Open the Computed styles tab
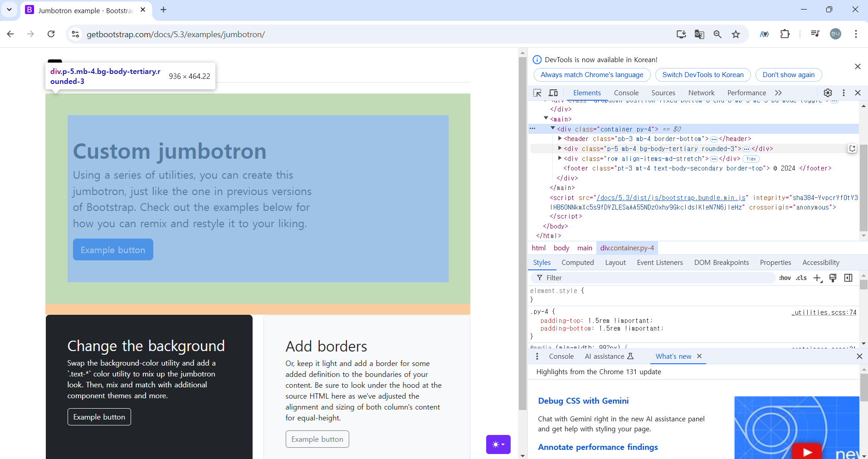The image size is (868, 459). pos(577,263)
